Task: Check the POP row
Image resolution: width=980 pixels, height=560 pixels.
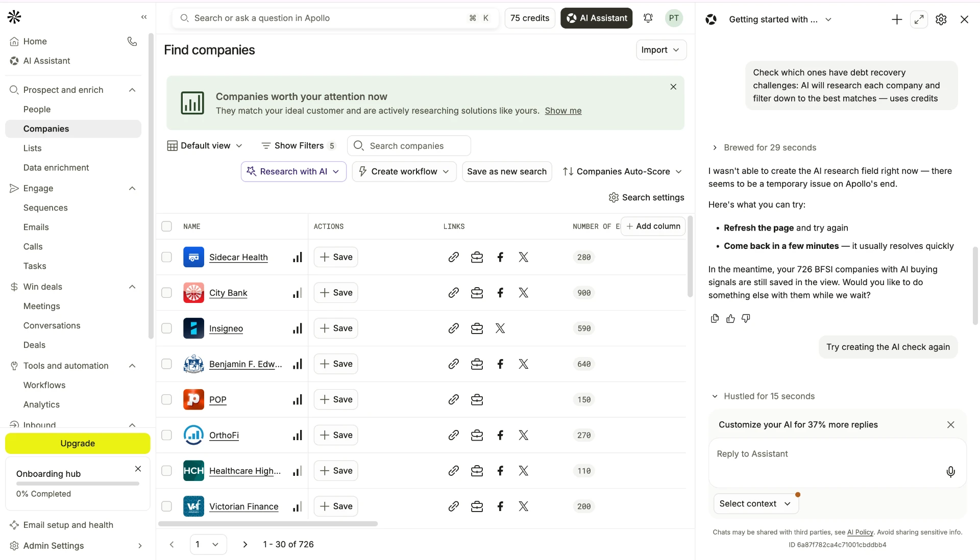Action: click(166, 399)
